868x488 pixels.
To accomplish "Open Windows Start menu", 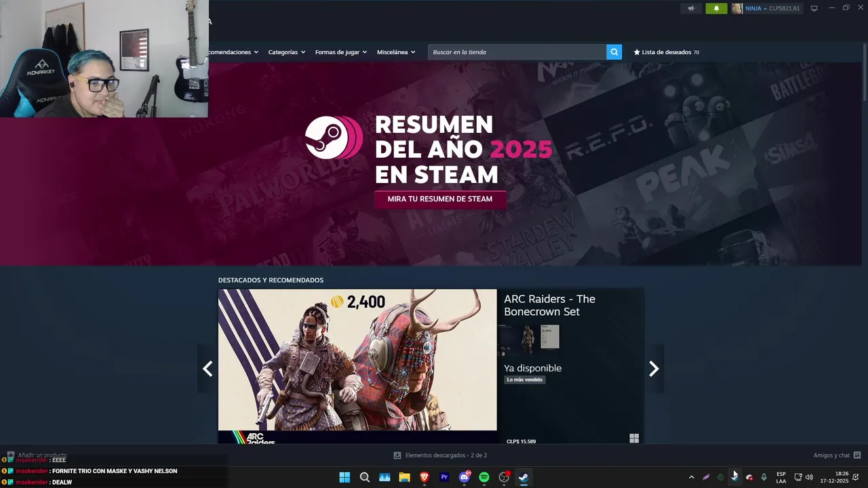I will [344, 477].
